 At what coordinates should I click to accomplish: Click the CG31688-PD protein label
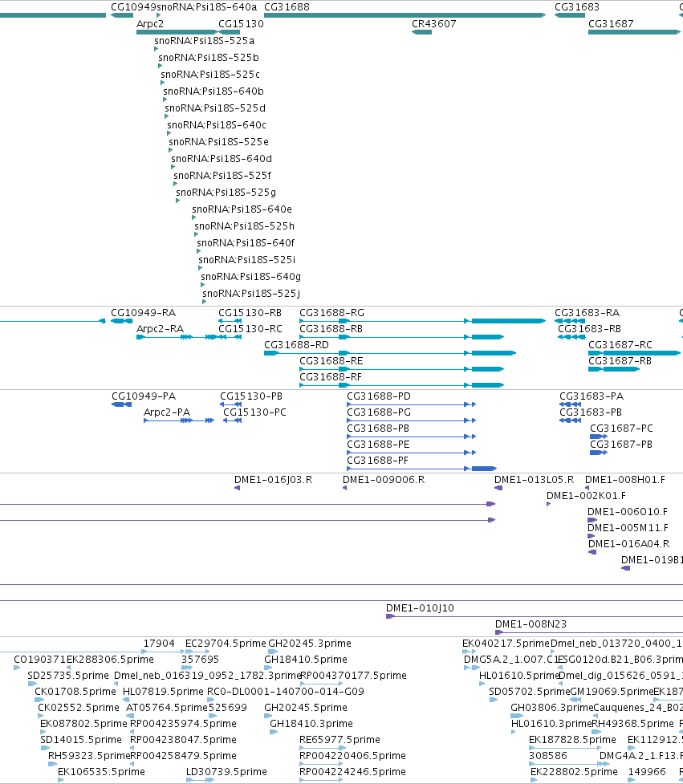(x=379, y=396)
